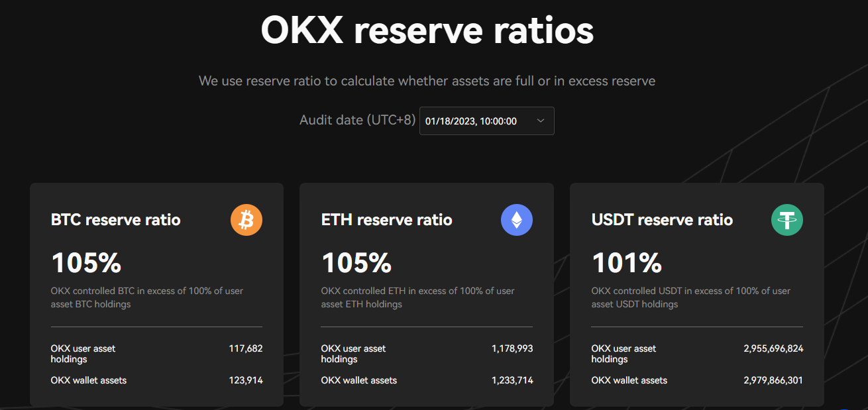
Task: Click the Tether USDT logo icon
Action: click(787, 220)
